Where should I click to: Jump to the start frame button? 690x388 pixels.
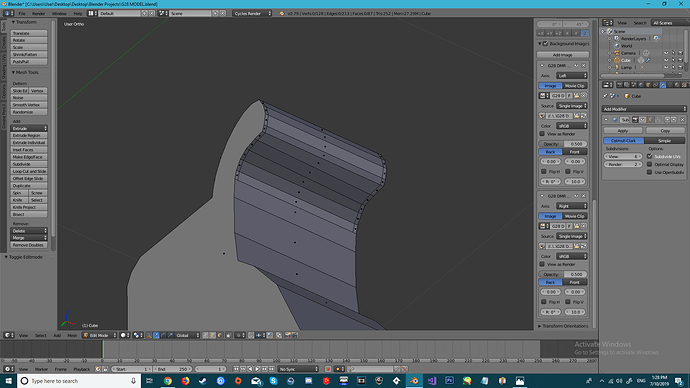pos(236,369)
